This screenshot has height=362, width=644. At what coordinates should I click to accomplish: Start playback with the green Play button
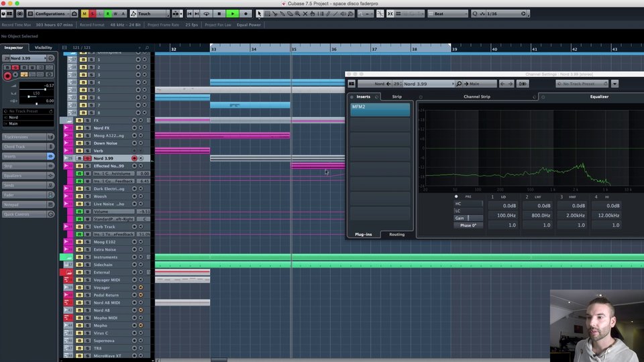coord(233,13)
